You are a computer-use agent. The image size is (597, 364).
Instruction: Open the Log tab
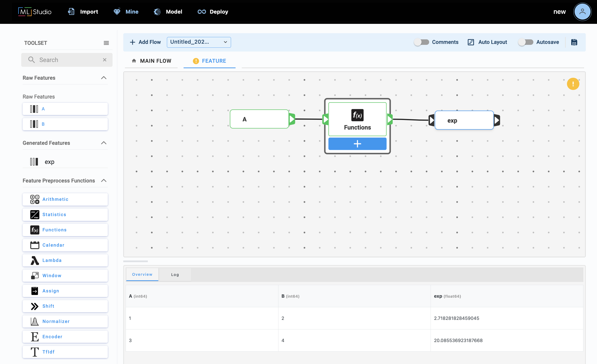coord(175,275)
